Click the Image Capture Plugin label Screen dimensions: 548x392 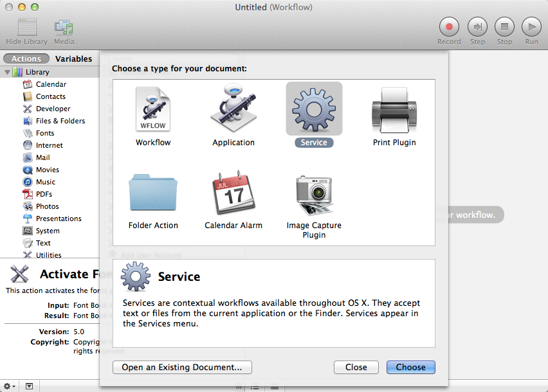(x=314, y=230)
